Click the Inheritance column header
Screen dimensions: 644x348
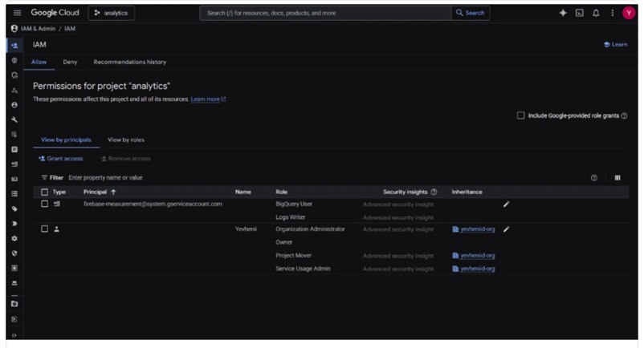(467, 192)
